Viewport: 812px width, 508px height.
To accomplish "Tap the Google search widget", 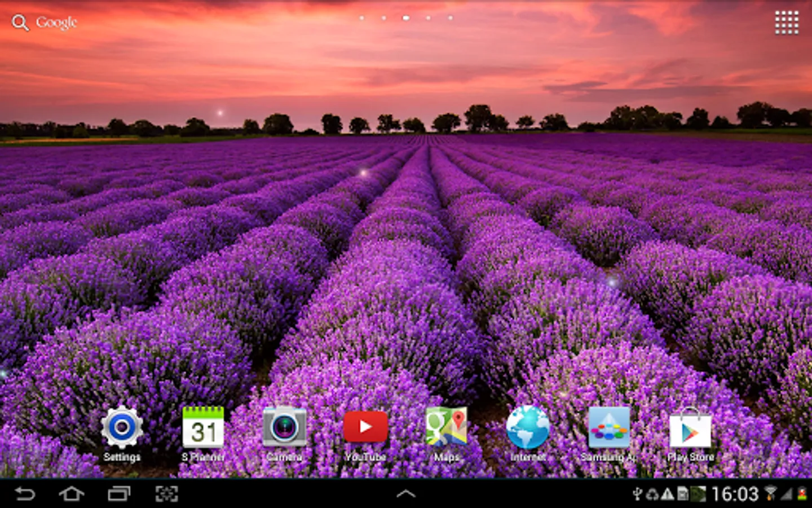I will click(x=45, y=23).
